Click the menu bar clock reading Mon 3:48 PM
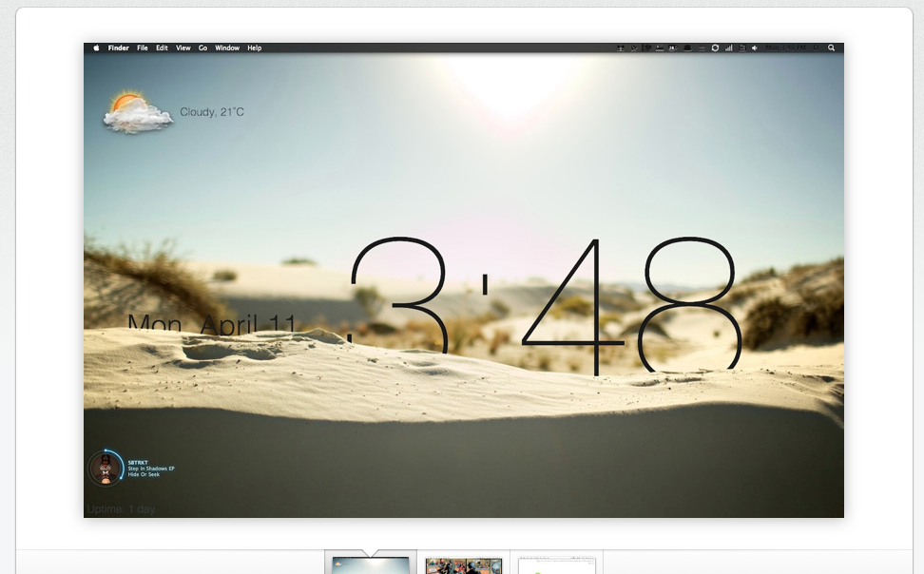 pos(785,48)
